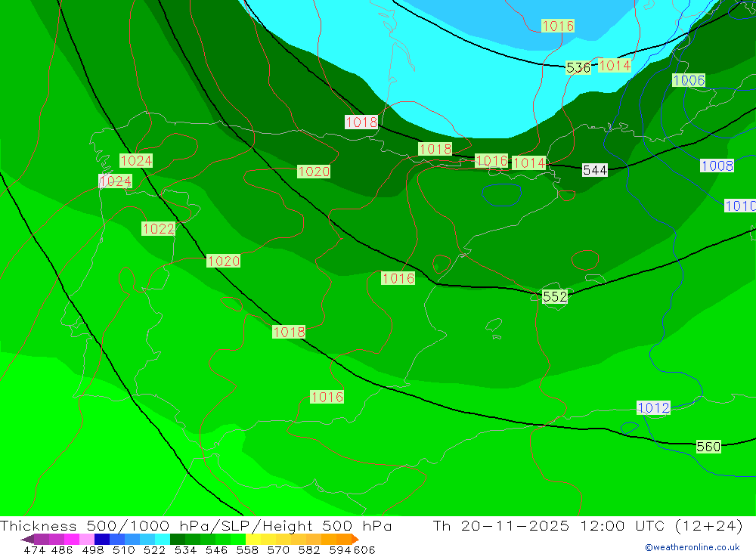Click the 1014 label beside 536
The height and width of the screenshot is (554, 756).
(614, 66)
